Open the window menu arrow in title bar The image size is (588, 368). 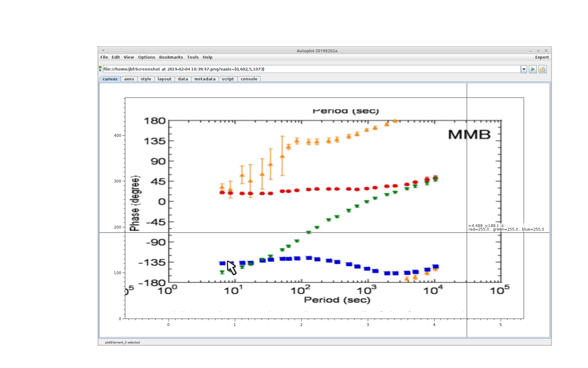(103, 51)
